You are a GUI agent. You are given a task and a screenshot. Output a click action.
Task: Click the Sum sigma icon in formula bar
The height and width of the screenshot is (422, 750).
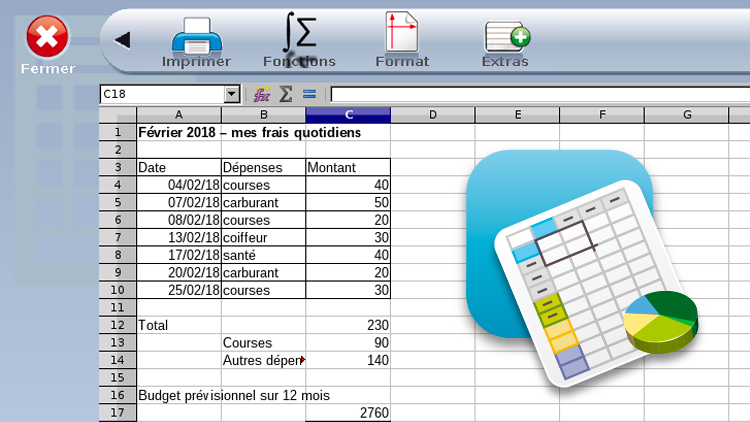[x=286, y=94]
